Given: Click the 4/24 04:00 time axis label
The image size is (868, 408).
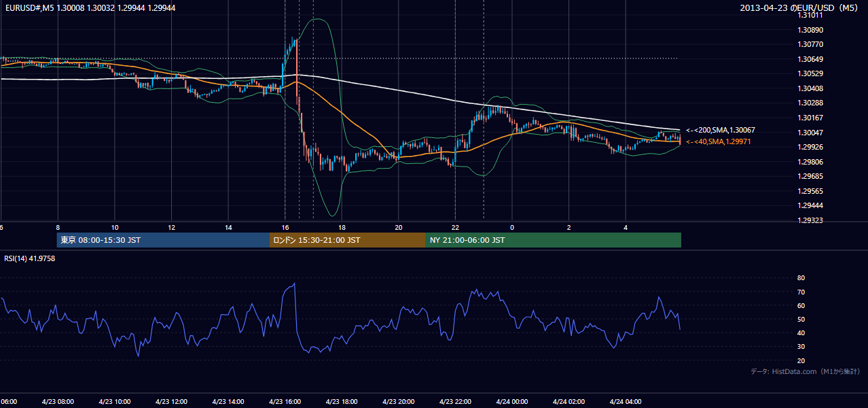Looking at the screenshot, I should pos(626,401).
